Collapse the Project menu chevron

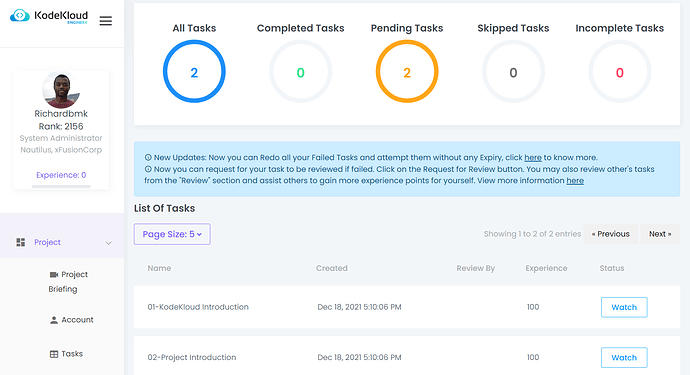(x=108, y=243)
